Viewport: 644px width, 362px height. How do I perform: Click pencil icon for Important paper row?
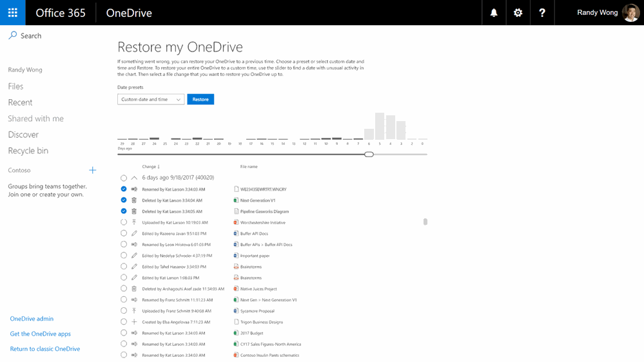point(134,255)
